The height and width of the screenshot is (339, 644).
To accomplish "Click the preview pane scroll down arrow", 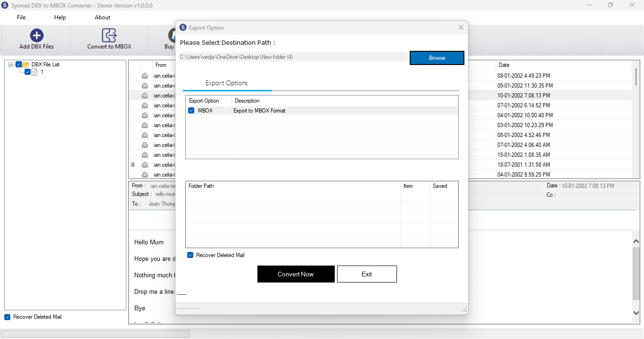I will click(636, 313).
